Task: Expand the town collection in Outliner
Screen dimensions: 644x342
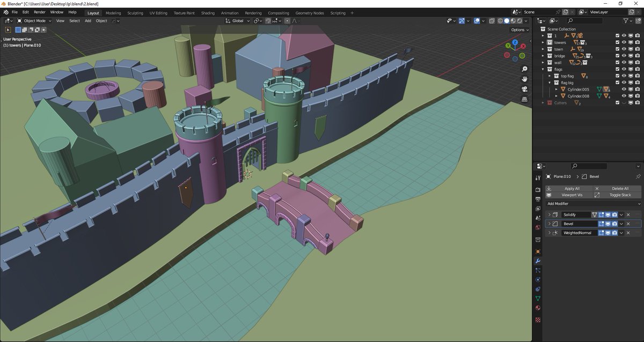Action: pos(543,49)
